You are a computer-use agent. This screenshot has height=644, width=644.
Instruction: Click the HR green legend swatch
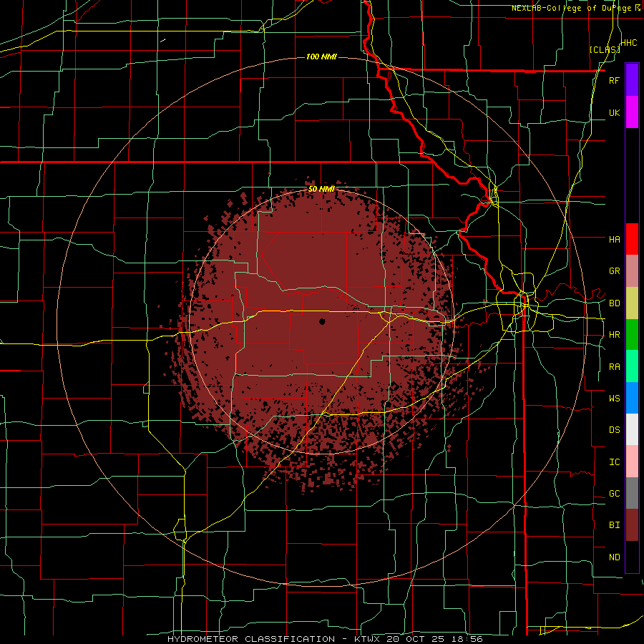tap(632, 335)
